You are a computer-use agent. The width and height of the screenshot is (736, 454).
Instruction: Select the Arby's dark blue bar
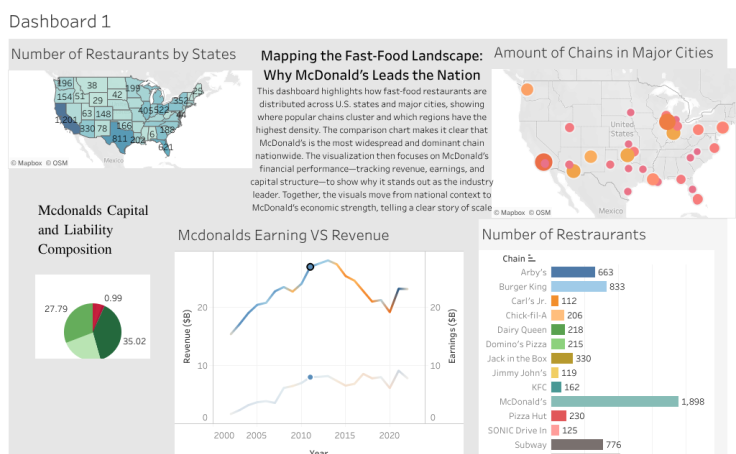point(573,272)
